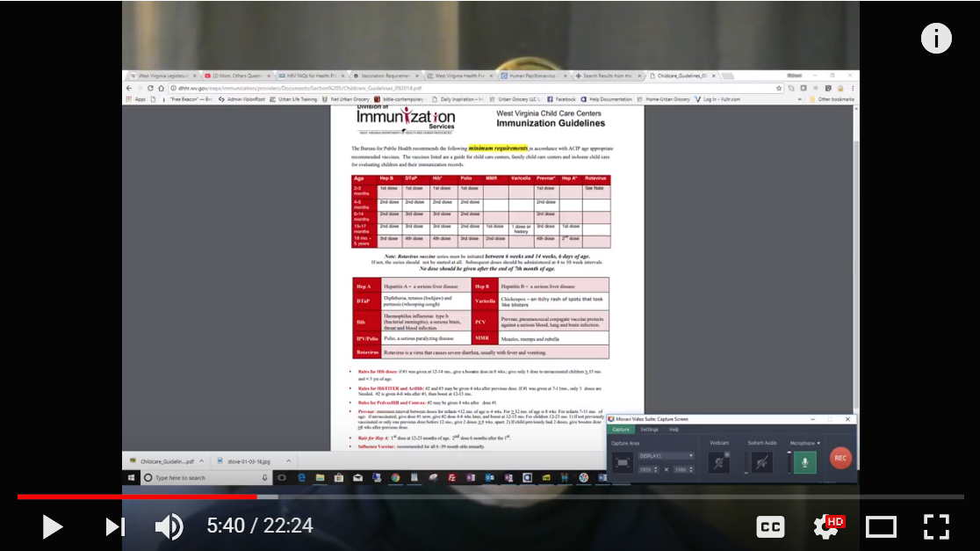Open the video quality settings gear
Screen dimensions: 980x551
click(x=826, y=526)
